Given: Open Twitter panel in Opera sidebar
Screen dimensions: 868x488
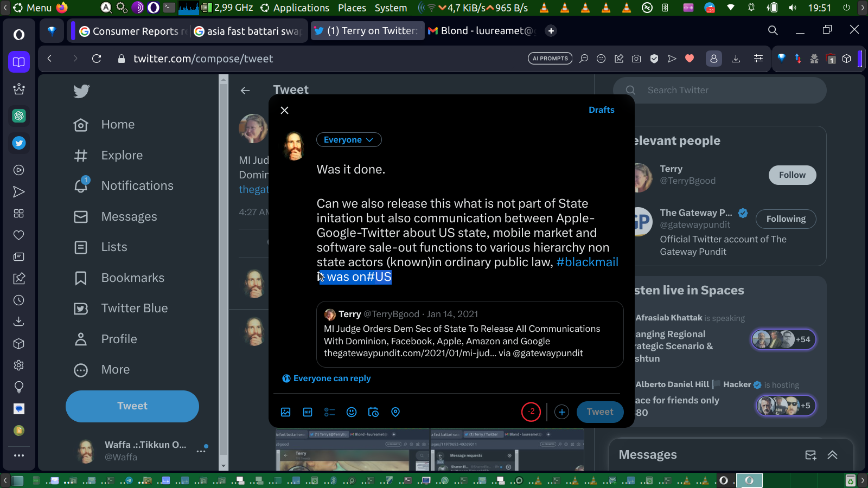Looking at the screenshot, I should [x=19, y=143].
